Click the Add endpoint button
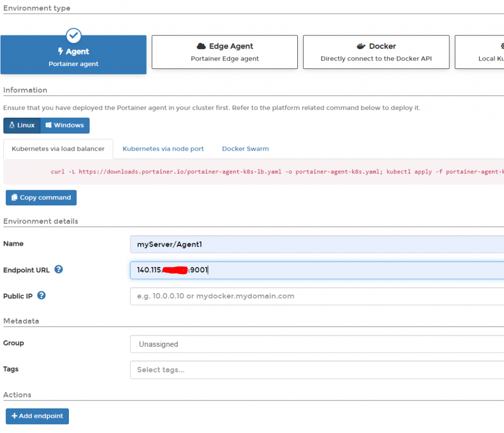504x433 pixels. (37, 416)
